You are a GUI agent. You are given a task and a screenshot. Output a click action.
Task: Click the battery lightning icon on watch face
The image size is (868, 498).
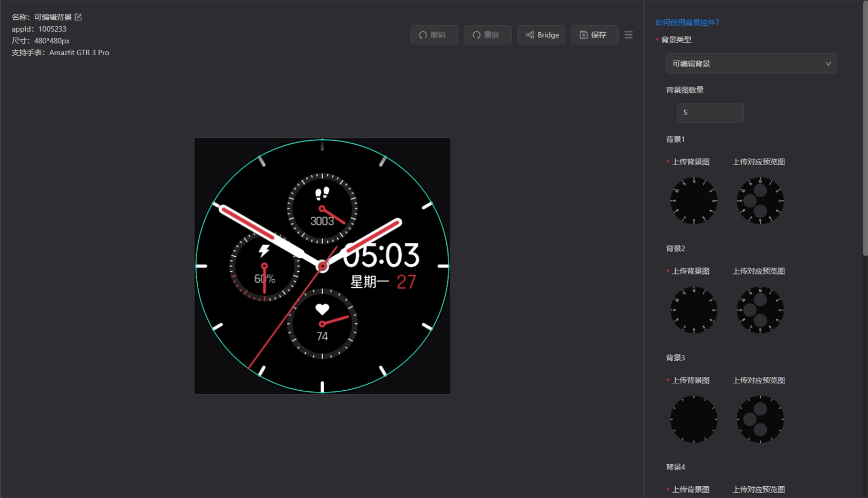pyautogui.click(x=264, y=251)
